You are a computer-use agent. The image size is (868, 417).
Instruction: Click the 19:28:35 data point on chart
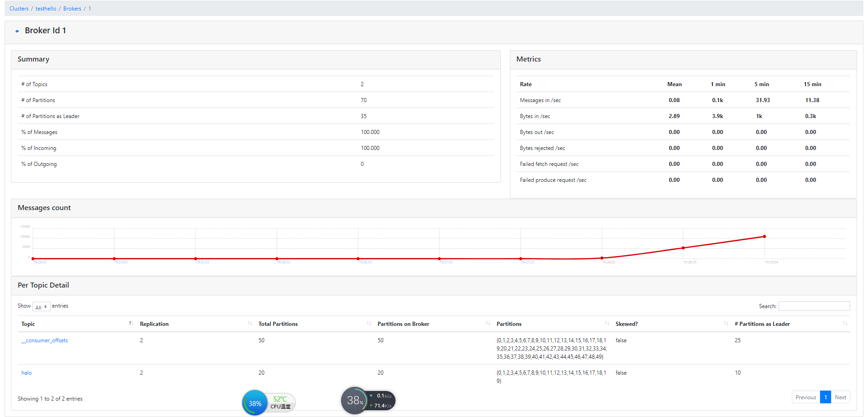click(x=683, y=248)
